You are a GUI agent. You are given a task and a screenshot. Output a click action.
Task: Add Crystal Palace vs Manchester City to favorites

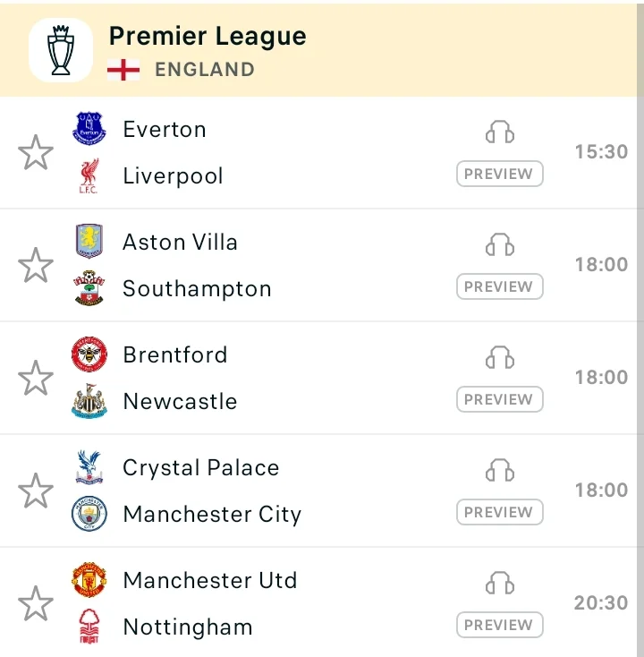[36, 491]
